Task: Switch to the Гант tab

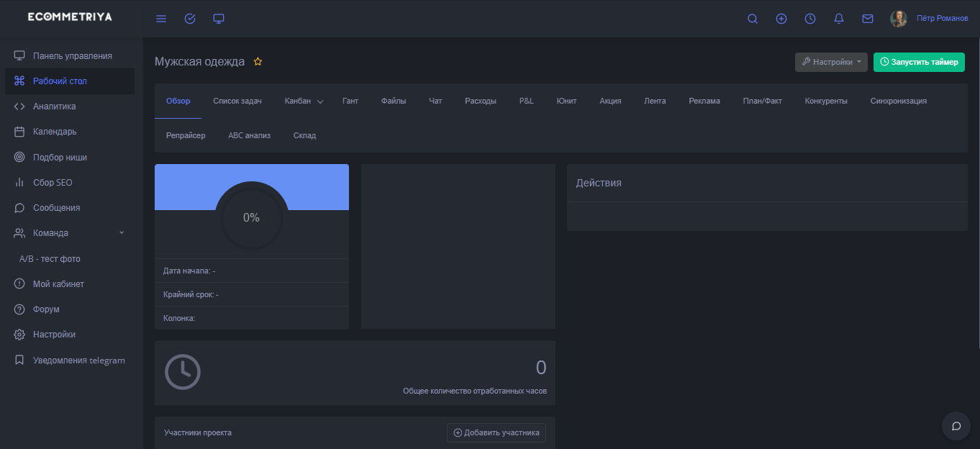Action: tap(350, 101)
